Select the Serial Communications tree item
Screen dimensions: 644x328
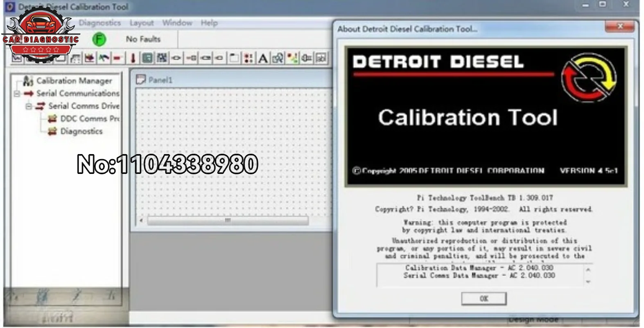[x=78, y=93]
